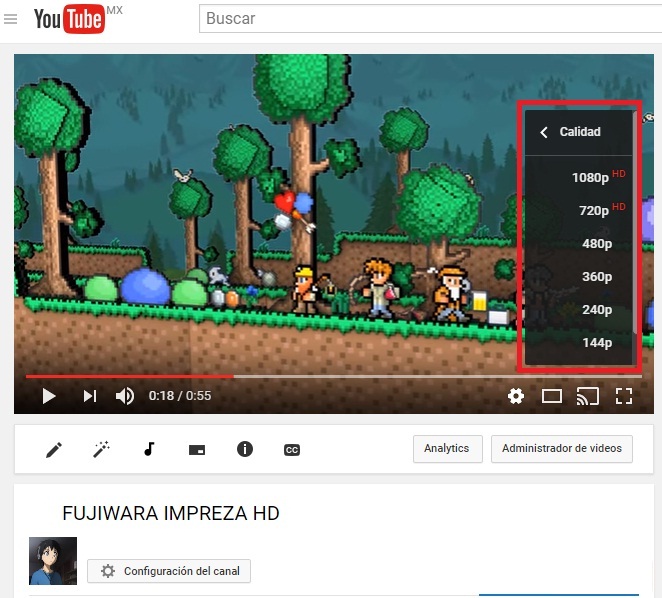This screenshot has width=662, height=598.
Task: Set quality to 240p
Action: (x=578, y=309)
